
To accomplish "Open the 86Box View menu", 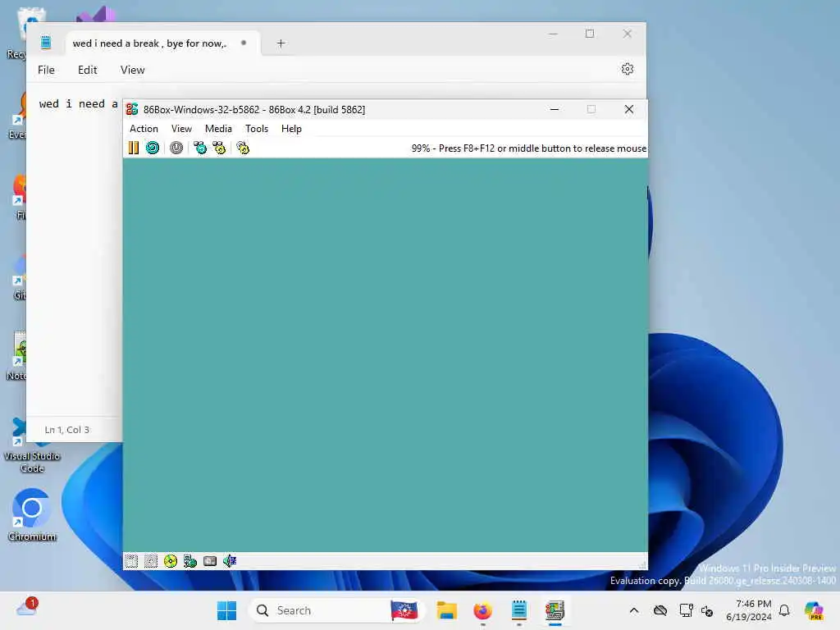I will coord(181,129).
